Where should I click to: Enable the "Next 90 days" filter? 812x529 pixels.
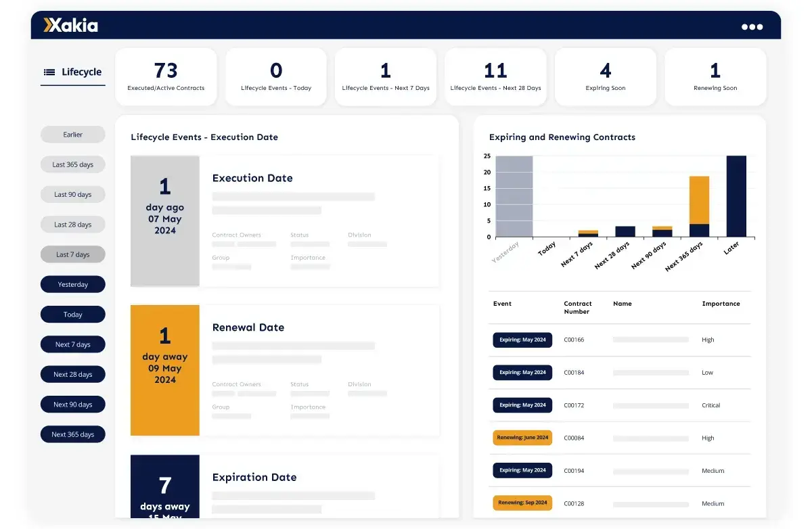point(72,404)
